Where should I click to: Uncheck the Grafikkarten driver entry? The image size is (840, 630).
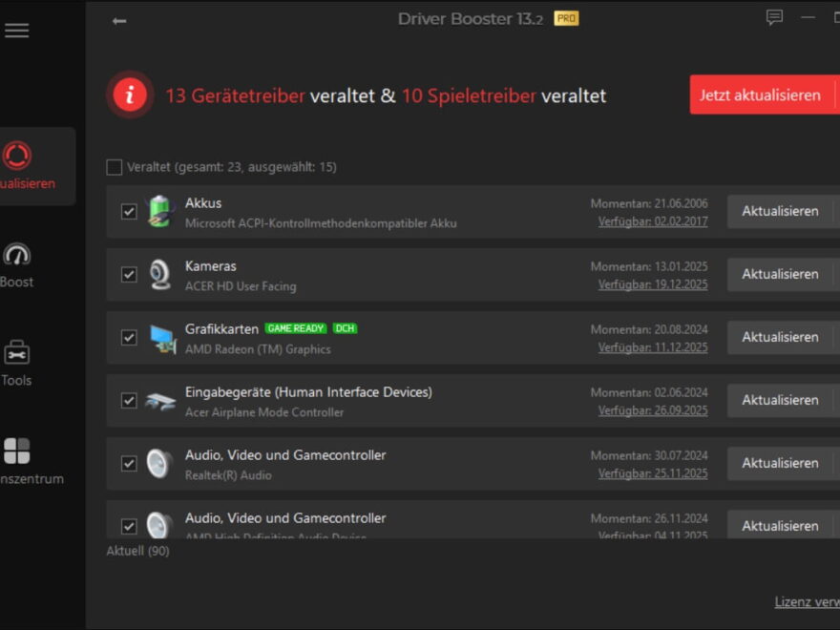[130, 337]
